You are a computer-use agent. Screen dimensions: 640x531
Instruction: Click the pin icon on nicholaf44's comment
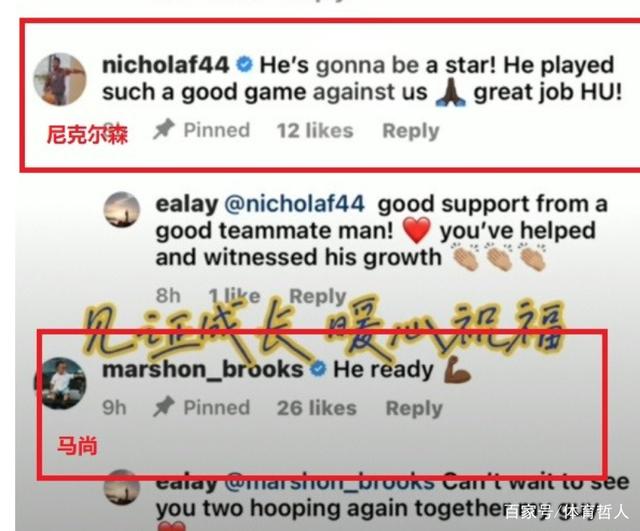point(164,130)
